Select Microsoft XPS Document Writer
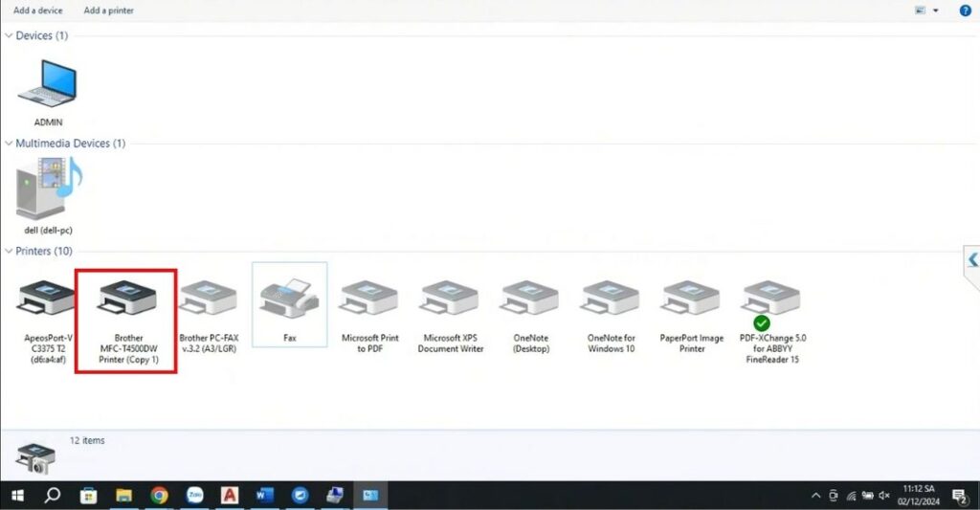This screenshot has height=510, width=980. [450, 302]
